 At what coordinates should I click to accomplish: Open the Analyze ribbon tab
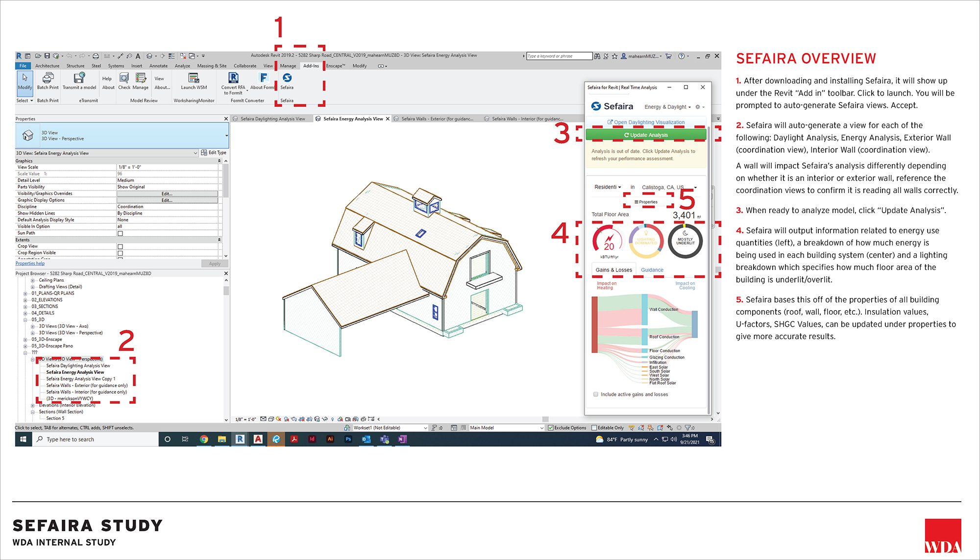[182, 66]
